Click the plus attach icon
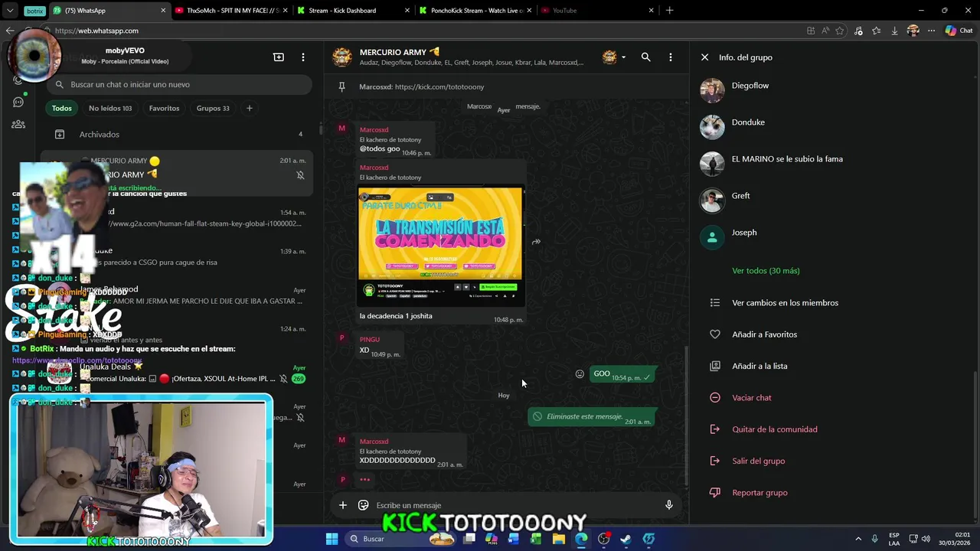 pyautogui.click(x=342, y=505)
